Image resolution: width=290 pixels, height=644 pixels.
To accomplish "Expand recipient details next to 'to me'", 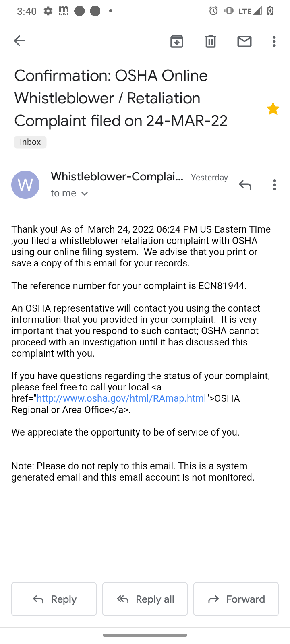I will [85, 194].
